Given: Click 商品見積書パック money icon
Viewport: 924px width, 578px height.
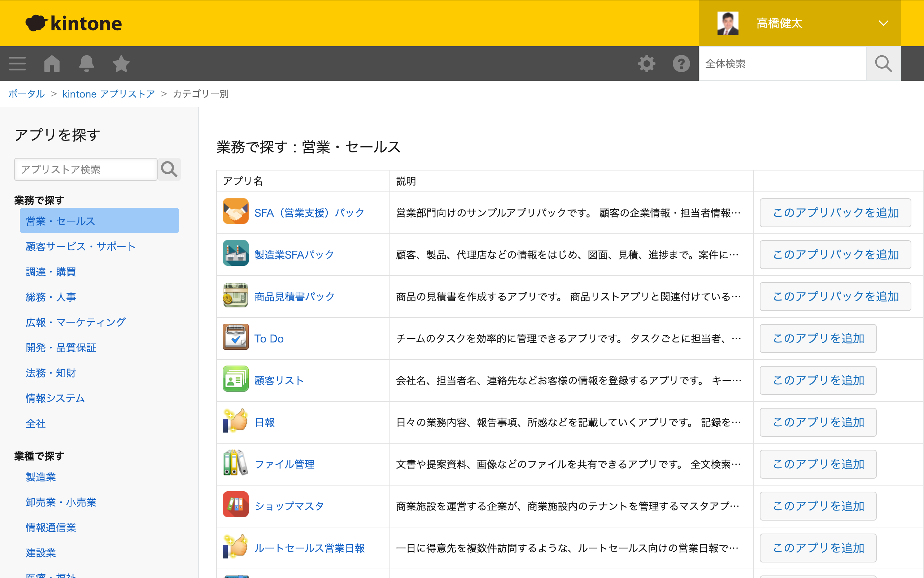Looking at the screenshot, I should [x=236, y=295].
